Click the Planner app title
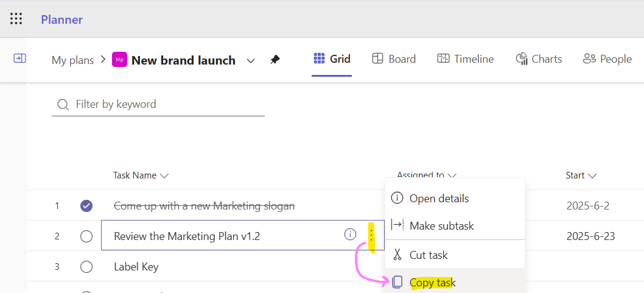Image resolution: width=644 pixels, height=293 pixels. pos(61,19)
